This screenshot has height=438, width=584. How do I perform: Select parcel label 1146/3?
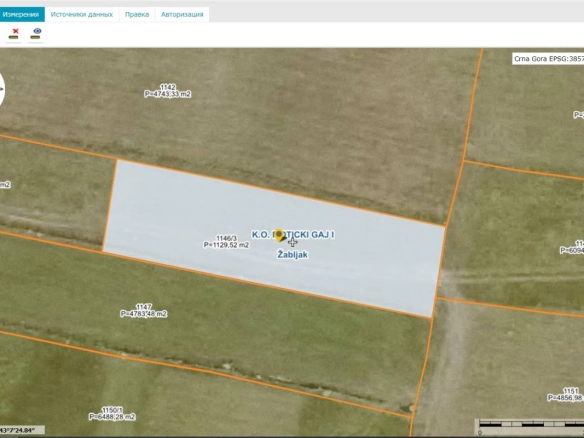[226, 238]
